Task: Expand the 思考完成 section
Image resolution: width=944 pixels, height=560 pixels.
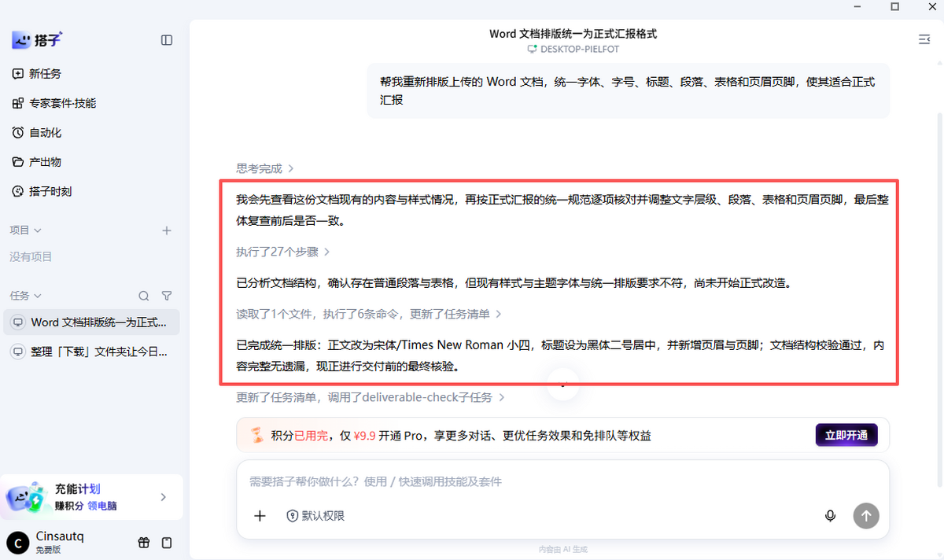Action: [266, 168]
